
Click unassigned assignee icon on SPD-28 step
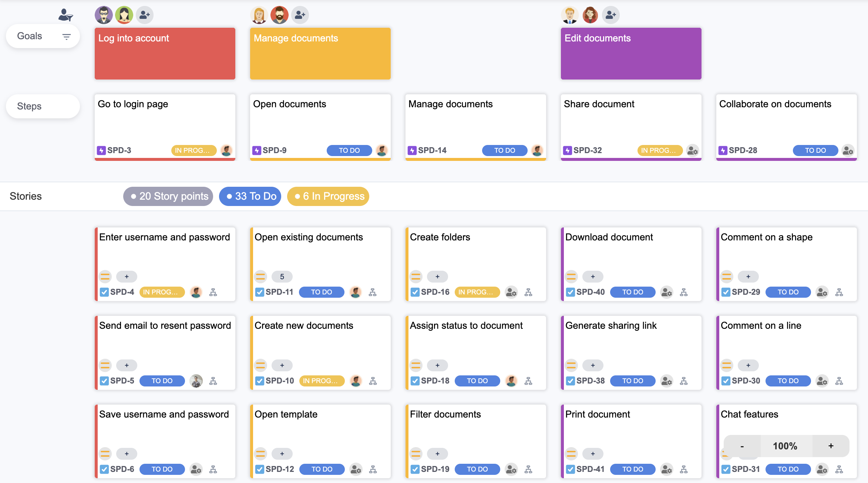pos(848,151)
